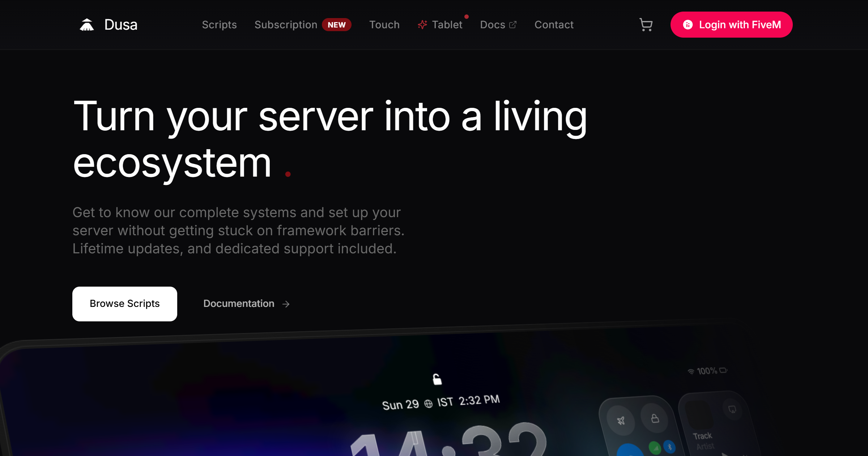Click the 'Sun 29' date text

(400, 405)
